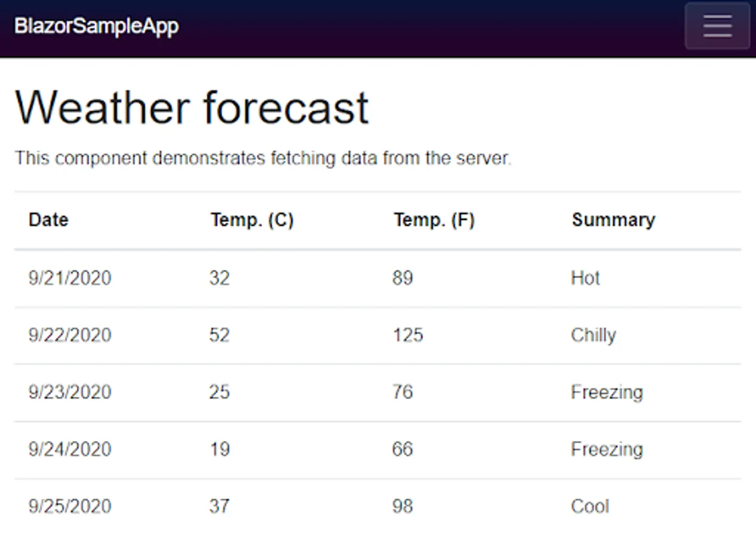756x537 pixels.
Task: Select the Date column header
Action: [x=48, y=220]
